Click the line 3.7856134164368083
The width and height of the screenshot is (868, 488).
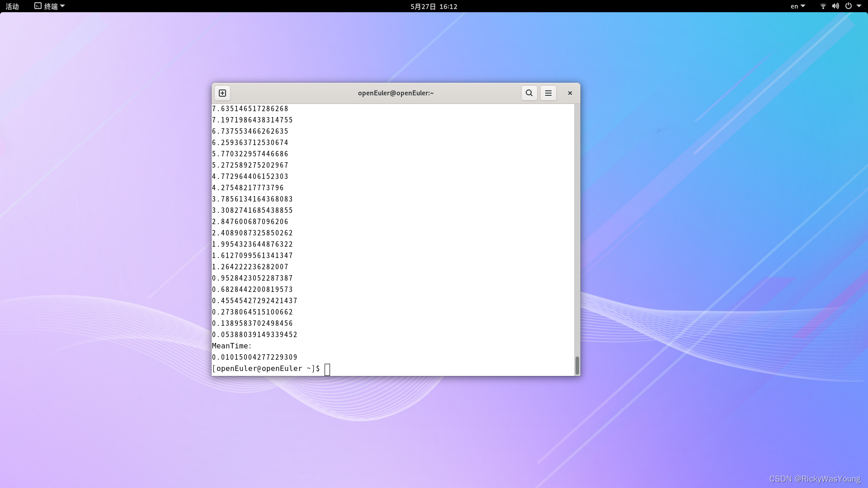click(x=252, y=199)
